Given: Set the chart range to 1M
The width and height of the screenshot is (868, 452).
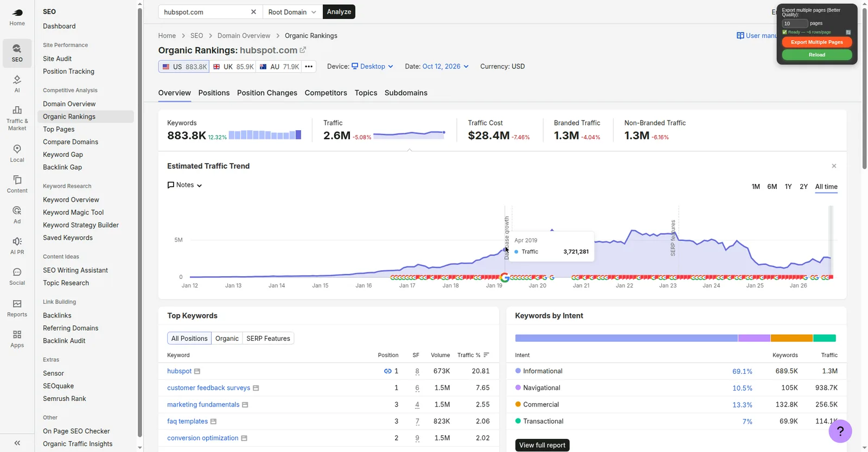Looking at the screenshot, I should (x=756, y=187).
